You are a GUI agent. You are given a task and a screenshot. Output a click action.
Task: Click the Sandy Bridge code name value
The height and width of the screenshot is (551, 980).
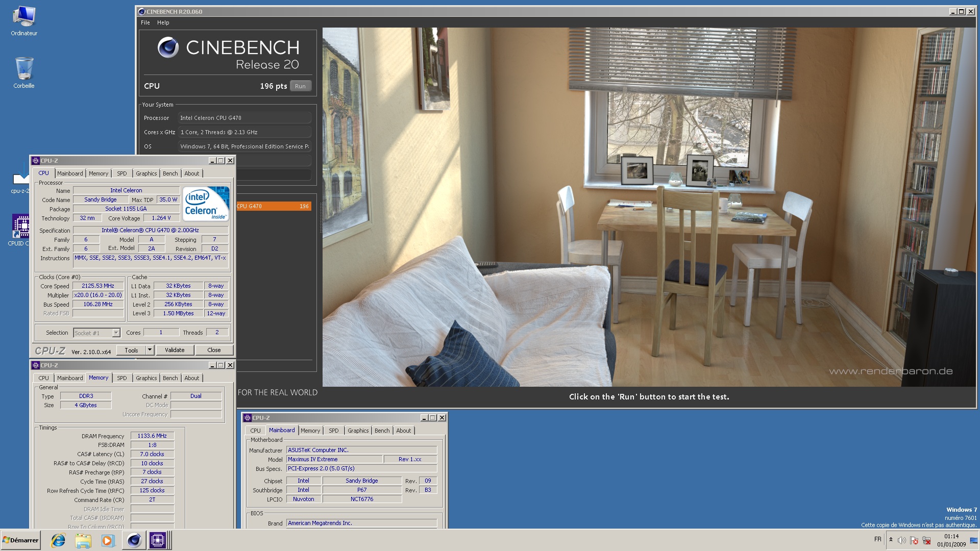(101, 199)
